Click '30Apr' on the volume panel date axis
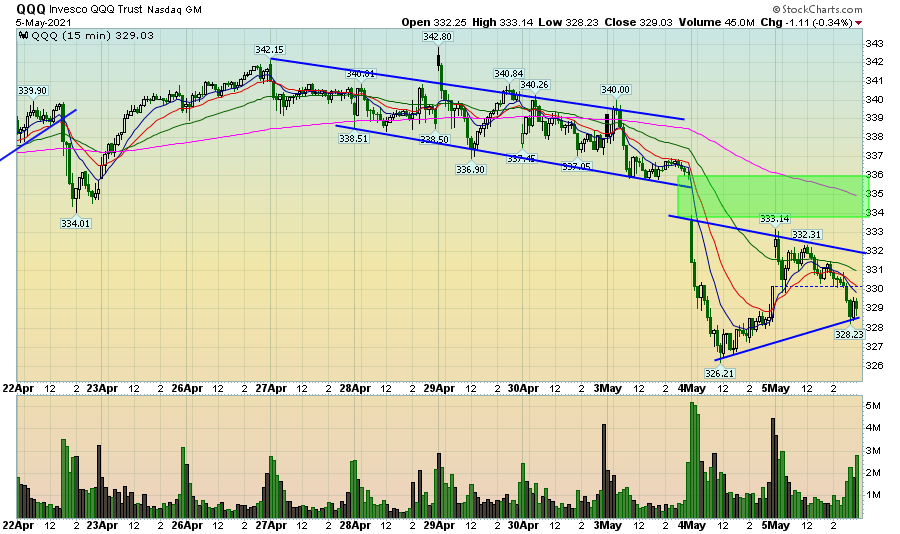Viewport: 900px width, 534px height. pos(523,525)
